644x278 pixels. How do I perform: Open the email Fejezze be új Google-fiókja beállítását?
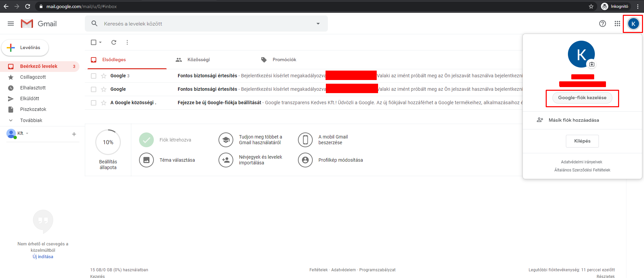(x=305, y=103)
